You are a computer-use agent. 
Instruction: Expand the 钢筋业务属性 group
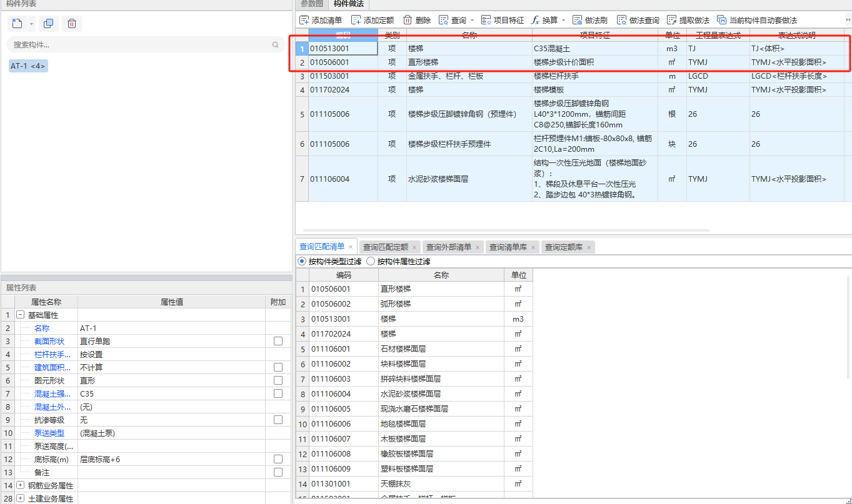(20, 485)
